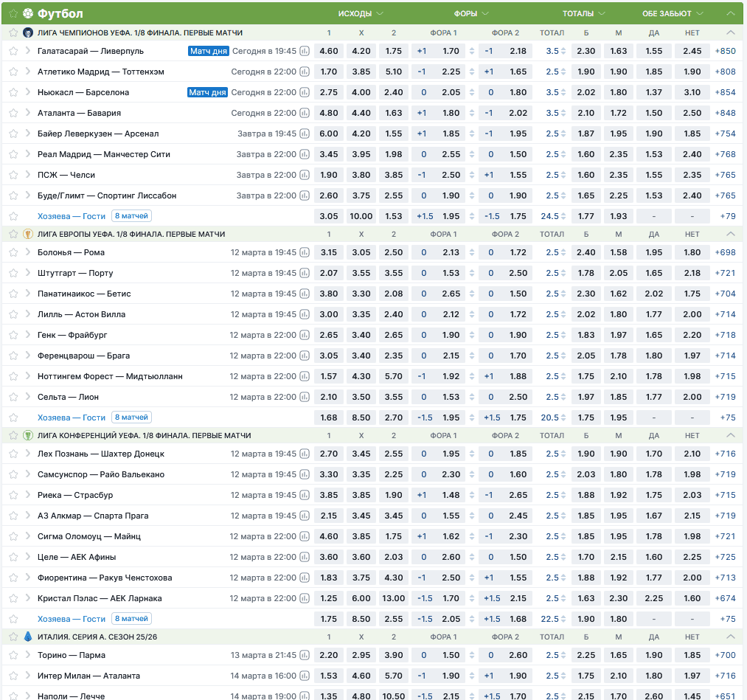Screen dimensions: 747x700
Task: Click the football icon beside Футбол title
Action: click(28, 13)
